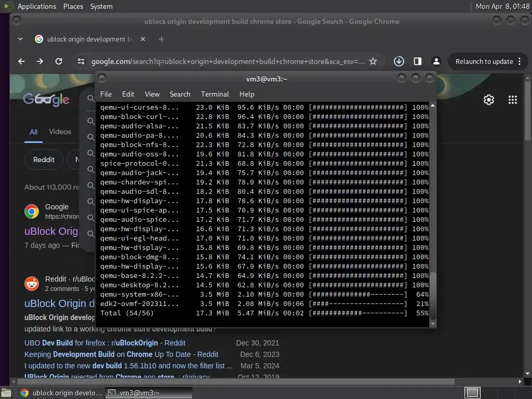Toggle Chrome side panel icon
The height and width of the screenshot is (399, 532).
click(x=418, y=61)
